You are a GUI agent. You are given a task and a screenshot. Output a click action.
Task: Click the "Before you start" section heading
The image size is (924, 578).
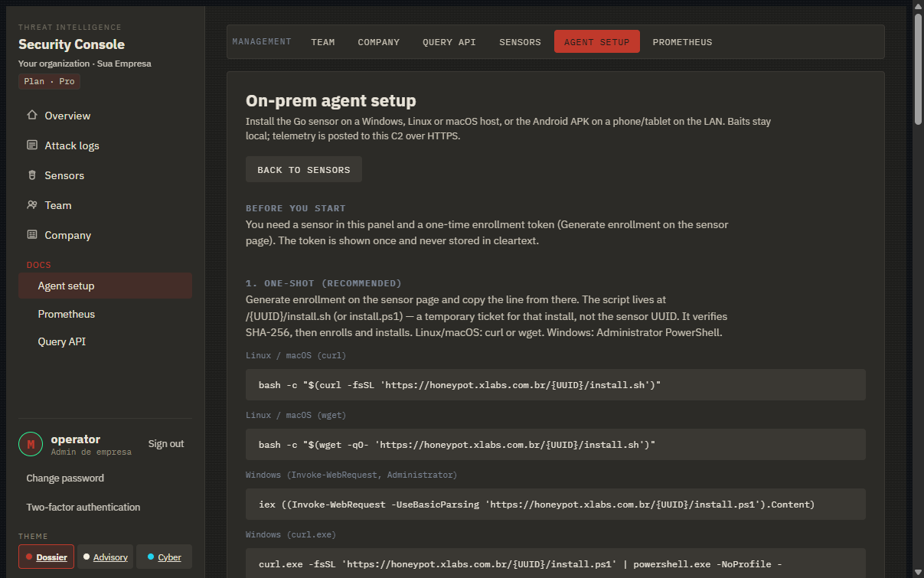295,208
